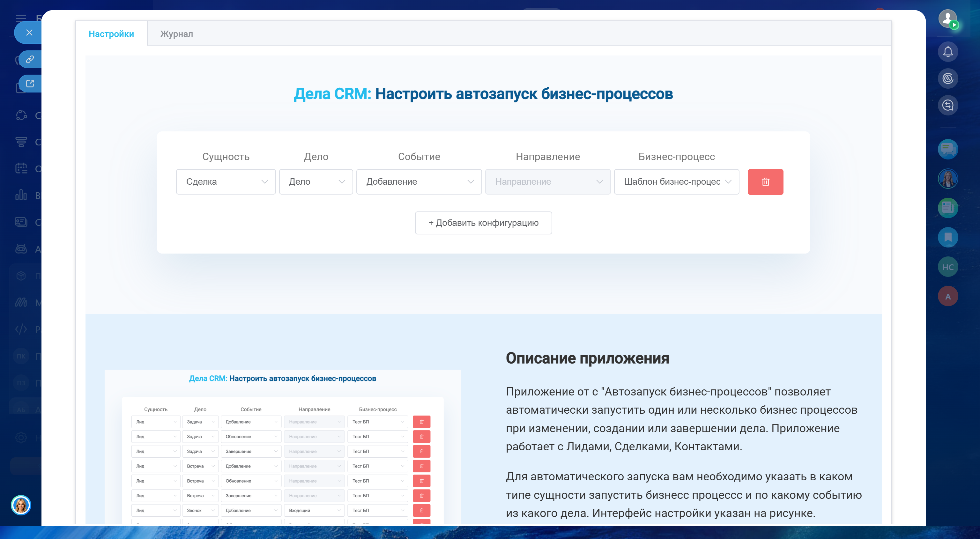
Task: Select the Настройки tab
Action: 111,34
